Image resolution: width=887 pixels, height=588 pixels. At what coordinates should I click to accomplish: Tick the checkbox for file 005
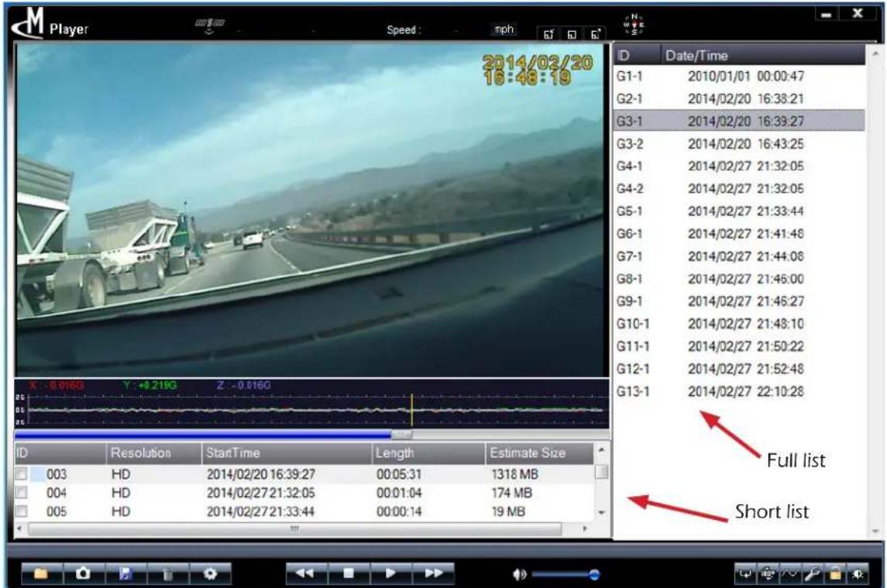[x=21, y=511]
